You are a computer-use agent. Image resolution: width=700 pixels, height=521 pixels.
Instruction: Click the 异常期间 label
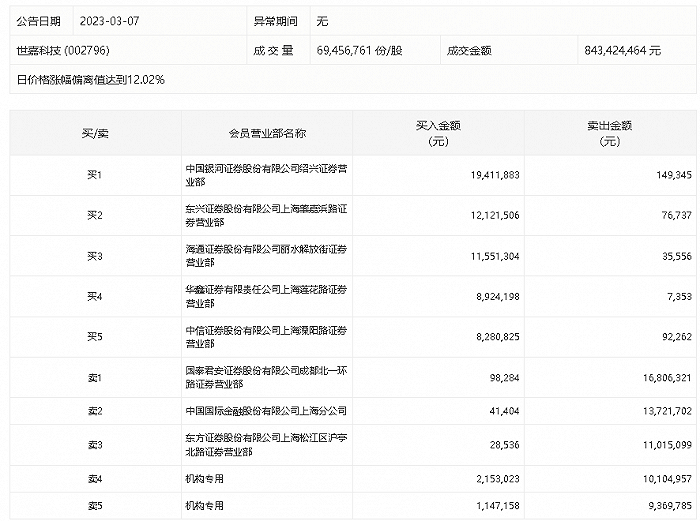(275, 21)
